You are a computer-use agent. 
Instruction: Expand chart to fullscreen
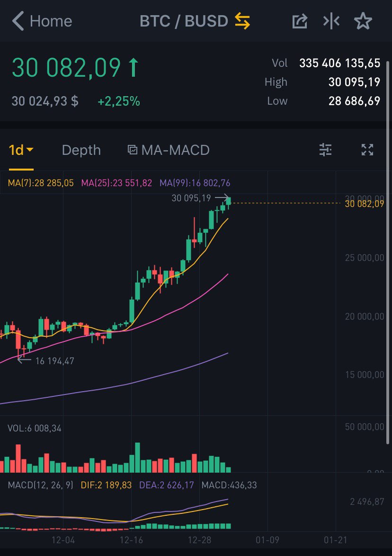click(x=367, y=150)
